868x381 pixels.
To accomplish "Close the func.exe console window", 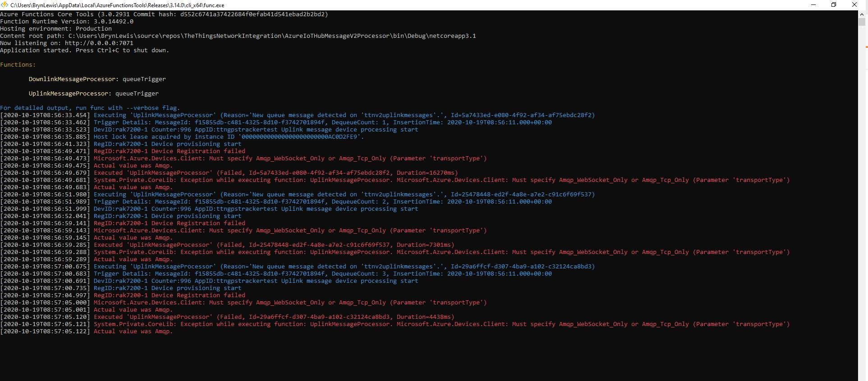I will (854, 5).
